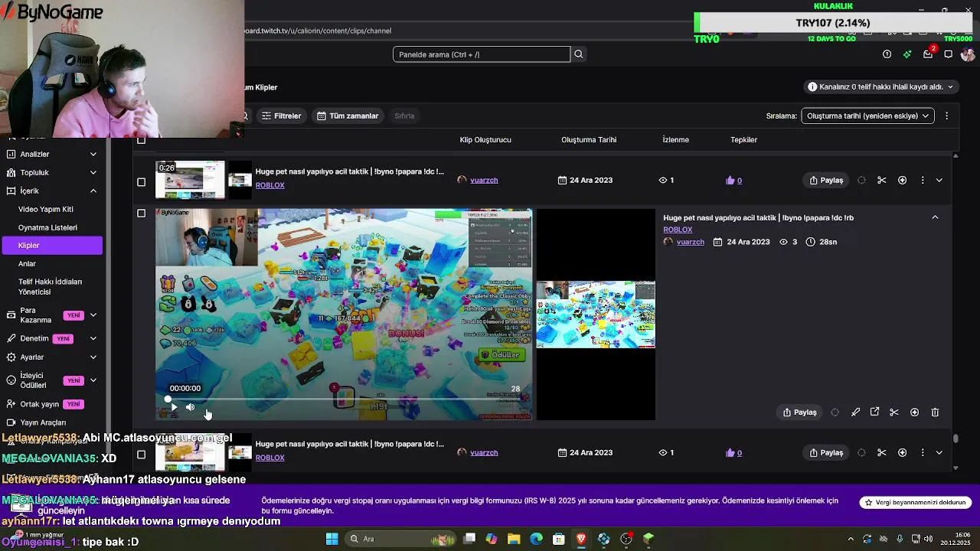
Task: Open Brave browser in the taskbar
Action: 581,539
